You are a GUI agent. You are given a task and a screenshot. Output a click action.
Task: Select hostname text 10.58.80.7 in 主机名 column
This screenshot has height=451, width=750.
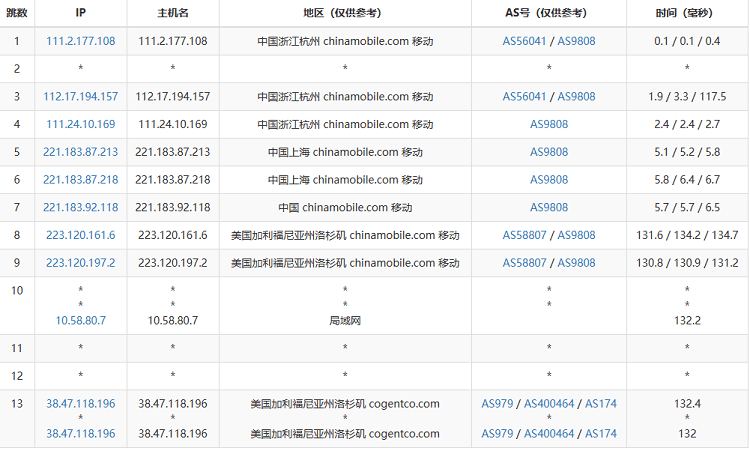pyautogui.click(x=173, y=320)
